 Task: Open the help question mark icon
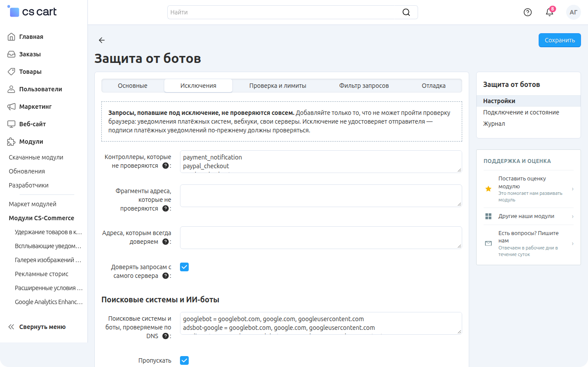[528, 12]
